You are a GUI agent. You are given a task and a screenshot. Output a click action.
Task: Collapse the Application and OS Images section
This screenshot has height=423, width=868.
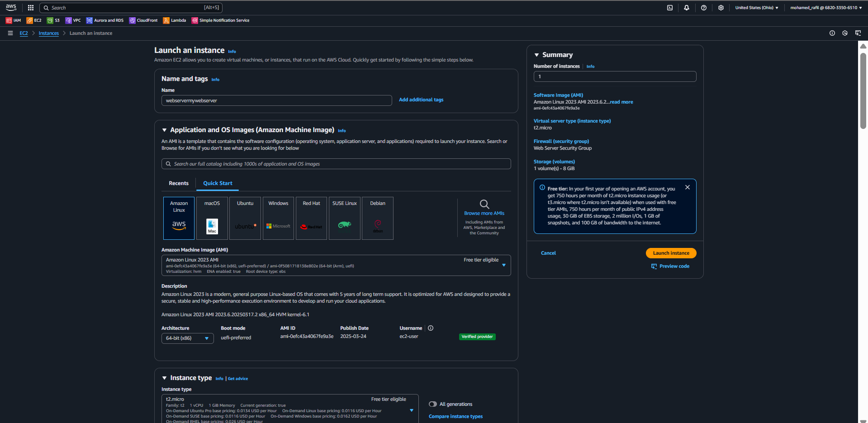click(164, 130)
